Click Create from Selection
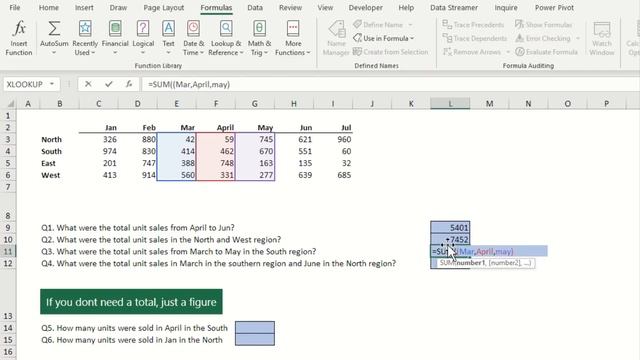640x360 pixels. point(391,52)
